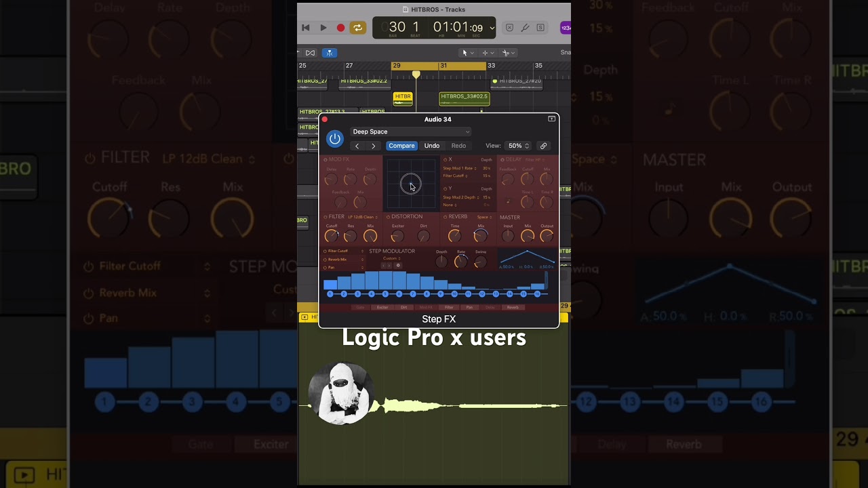Image resolution: width=868 pixels, height=488 pixels.
Task: Open the Tuner icon
Action: point(525,28)
